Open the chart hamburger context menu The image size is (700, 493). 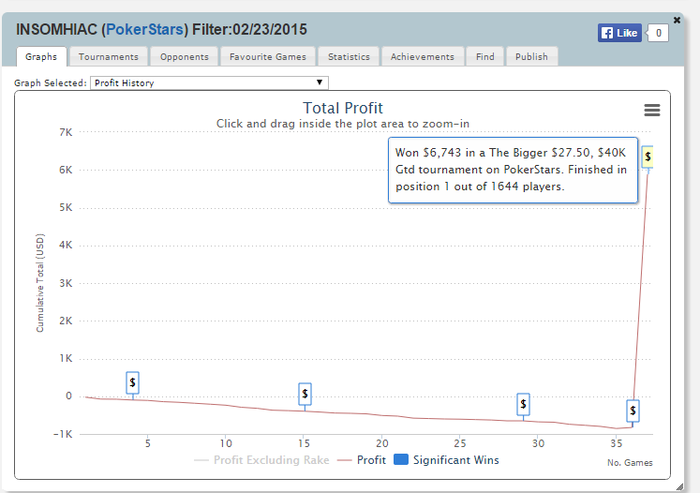(652, 110)
